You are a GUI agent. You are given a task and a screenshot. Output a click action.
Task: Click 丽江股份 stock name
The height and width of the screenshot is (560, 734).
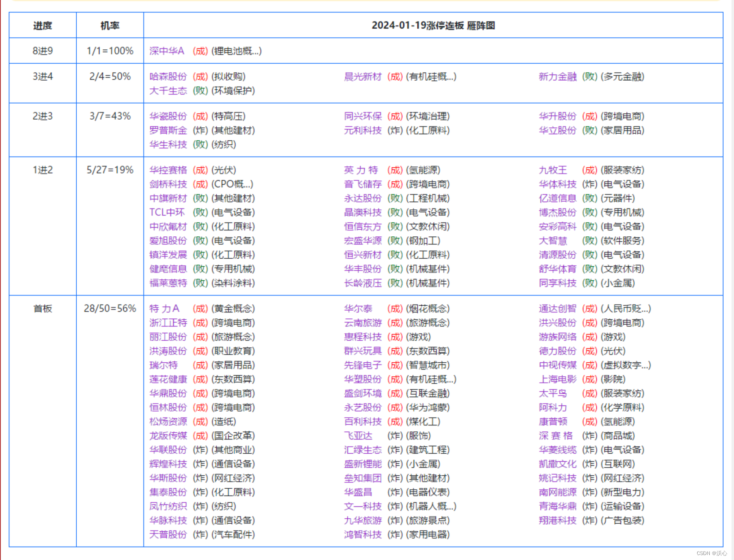pyautogui.click(x=168, y=337)
